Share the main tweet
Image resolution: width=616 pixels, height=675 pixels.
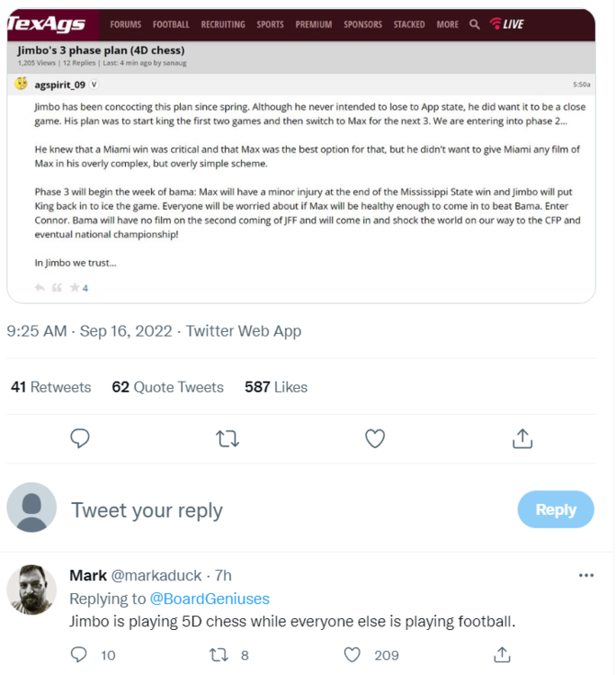pyautogui.click(x=522, y=438)
